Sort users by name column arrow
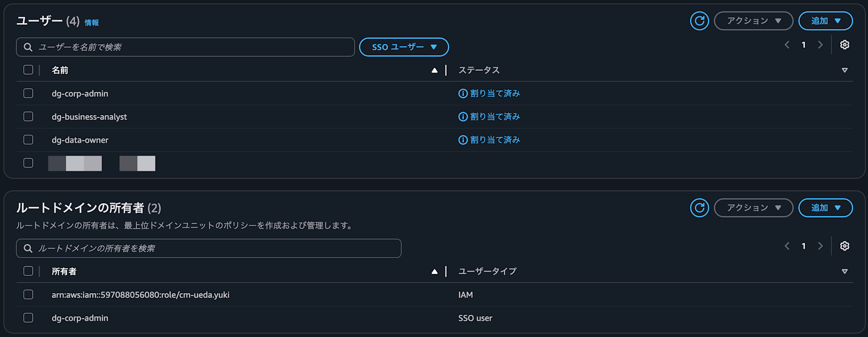This screenshot has height=337, width=868. click(434, 70)
